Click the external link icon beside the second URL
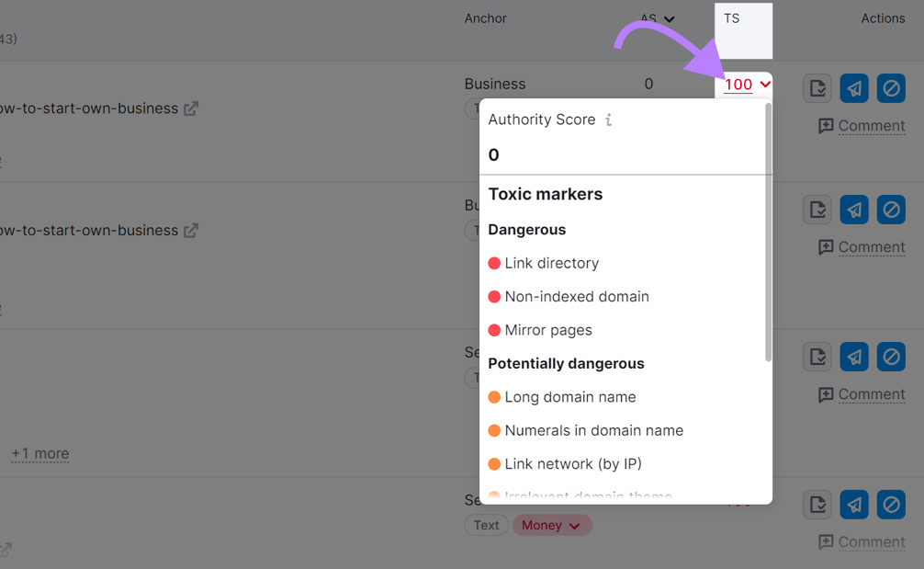Screen dimensions: 924x569 pos(191,229)
